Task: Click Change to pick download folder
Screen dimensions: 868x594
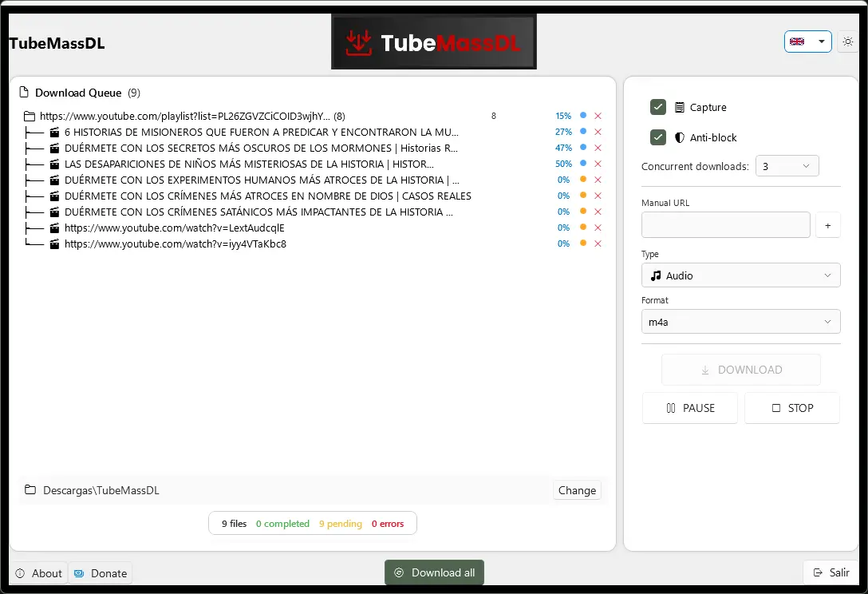Action: pos(577,490)
